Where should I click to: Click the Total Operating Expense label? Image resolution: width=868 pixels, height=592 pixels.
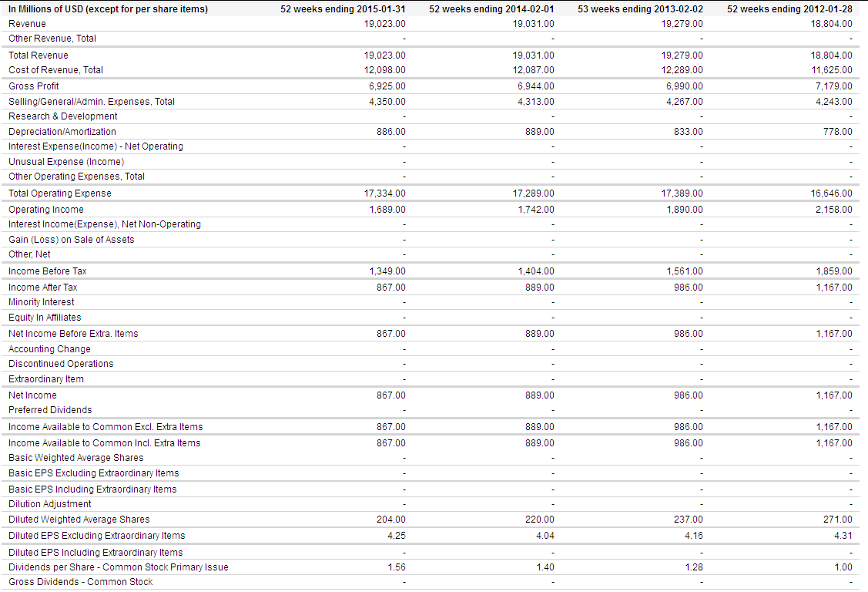(x=60, y=193)
